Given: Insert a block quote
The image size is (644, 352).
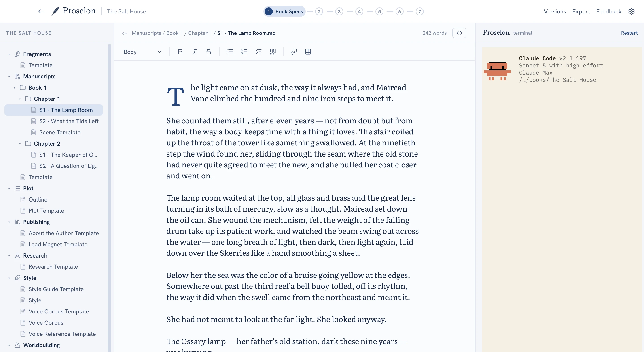Looking at the screenshot, I should [x=273, y=52].
